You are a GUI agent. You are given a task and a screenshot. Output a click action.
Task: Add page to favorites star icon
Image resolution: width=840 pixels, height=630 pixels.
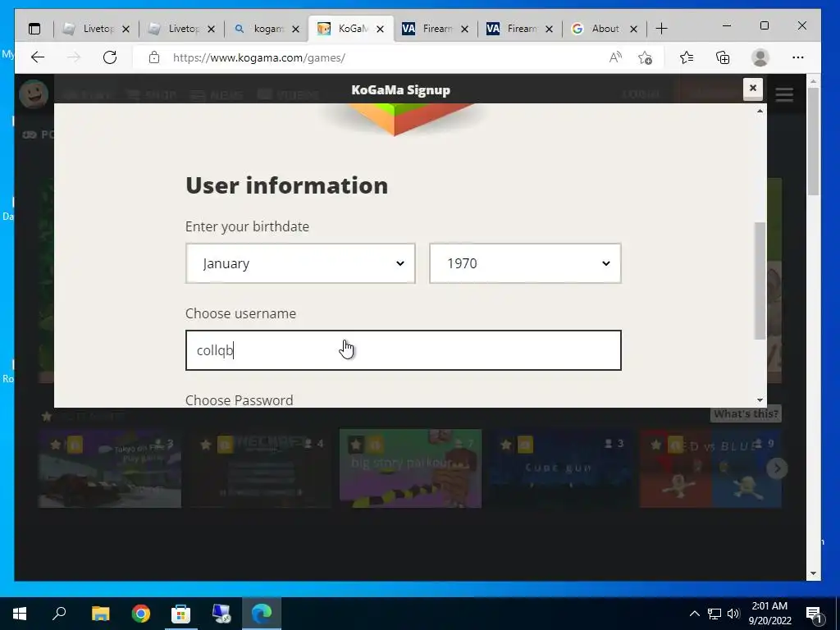pos(646,57)
